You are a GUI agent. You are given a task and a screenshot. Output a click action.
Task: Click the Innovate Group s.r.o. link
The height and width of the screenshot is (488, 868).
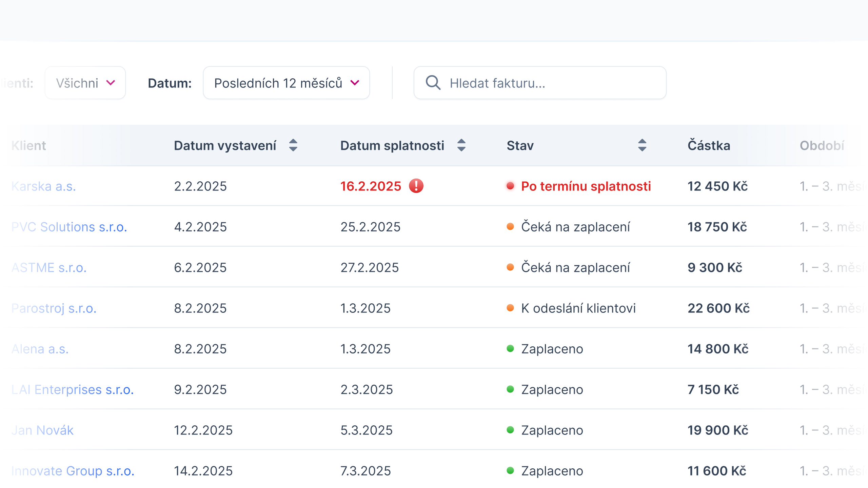click(x=73, y=470)
